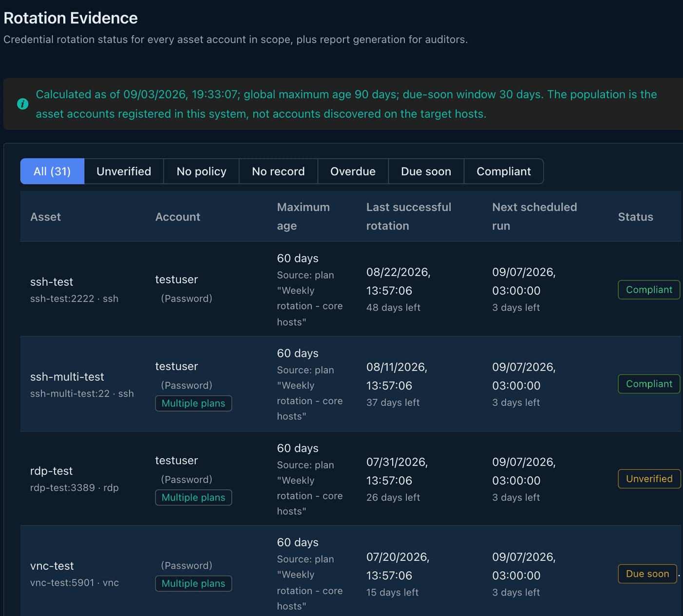683x616 pixels.
Task: Click the Compliant status badge for ssh-test
Action: pos(649,290)
